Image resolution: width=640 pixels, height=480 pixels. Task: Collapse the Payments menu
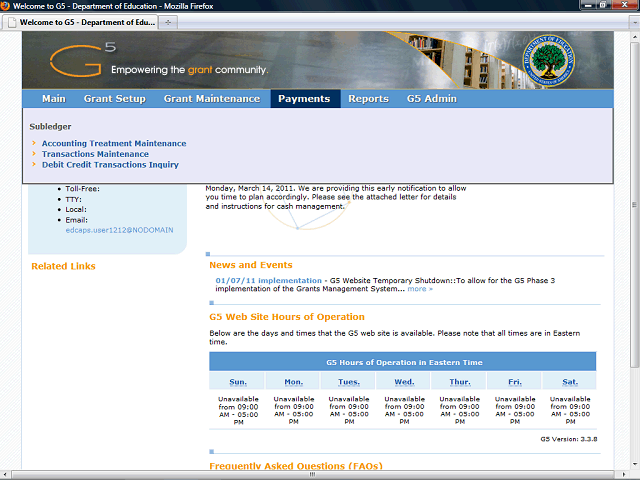[x=304, y=99]
